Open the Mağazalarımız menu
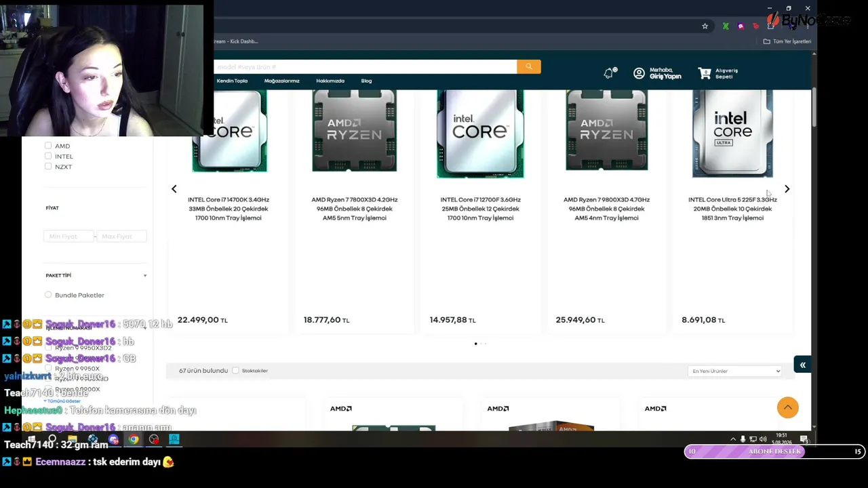The width and height of the screenshot is (868, 488). click(x=281, y=81)
